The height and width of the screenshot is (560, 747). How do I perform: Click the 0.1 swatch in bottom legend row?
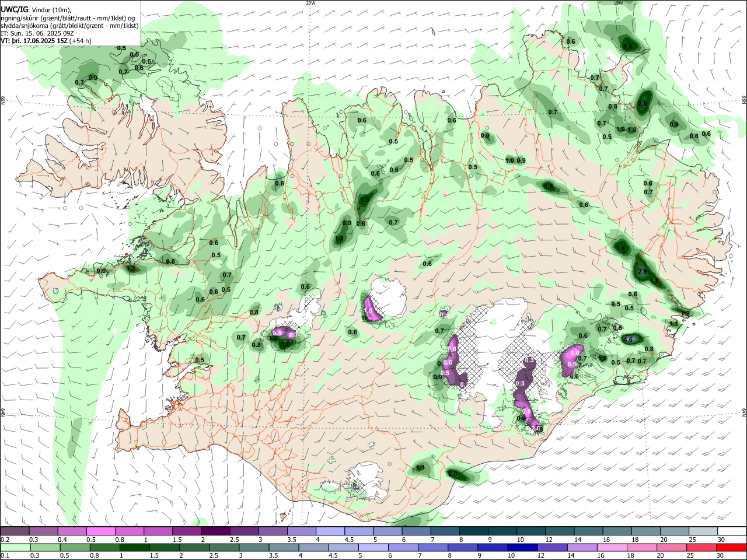point(15,547)
